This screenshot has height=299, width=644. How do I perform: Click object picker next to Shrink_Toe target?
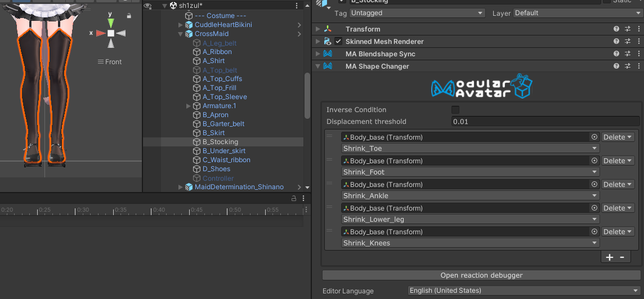[594, 137]
